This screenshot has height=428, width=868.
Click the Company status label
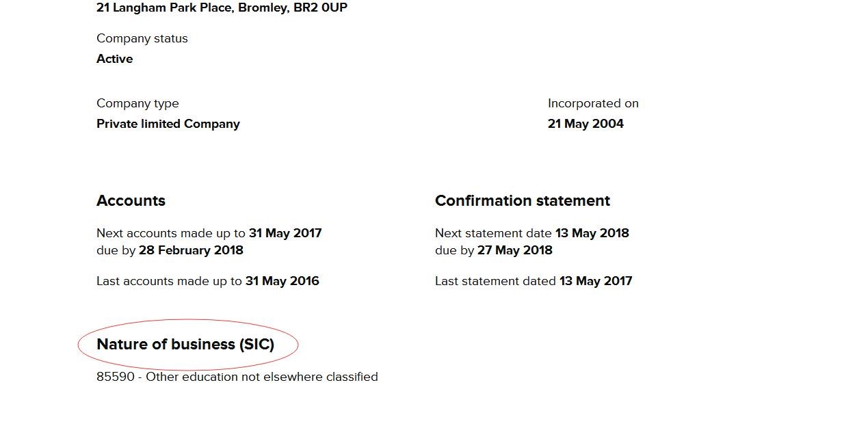[142, 38]
